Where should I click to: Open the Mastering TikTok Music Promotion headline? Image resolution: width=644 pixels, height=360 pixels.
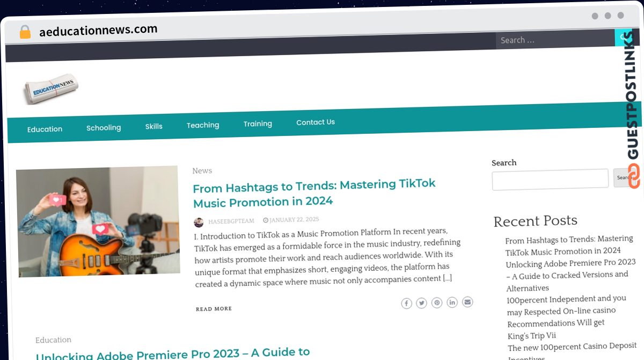pos(314,192)
